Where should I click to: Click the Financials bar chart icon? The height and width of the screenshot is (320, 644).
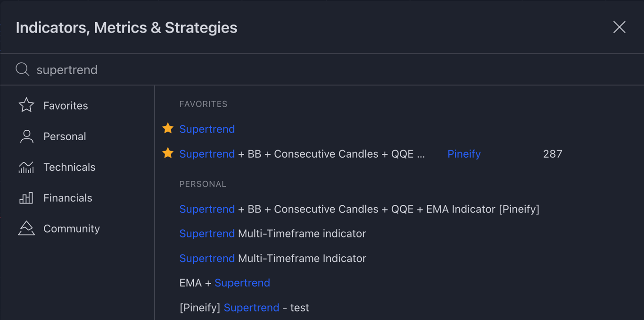[x=26, y=198]
